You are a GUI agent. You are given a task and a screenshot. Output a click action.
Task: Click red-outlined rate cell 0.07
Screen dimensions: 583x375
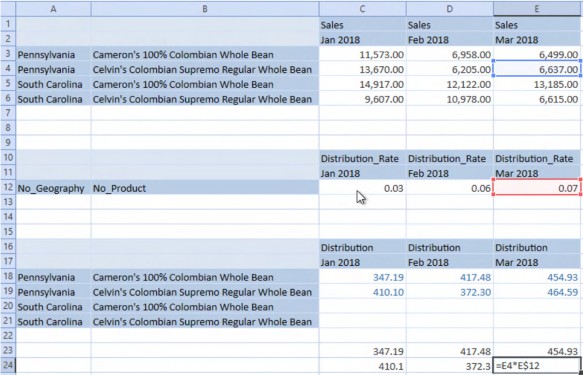coord(537,188)
